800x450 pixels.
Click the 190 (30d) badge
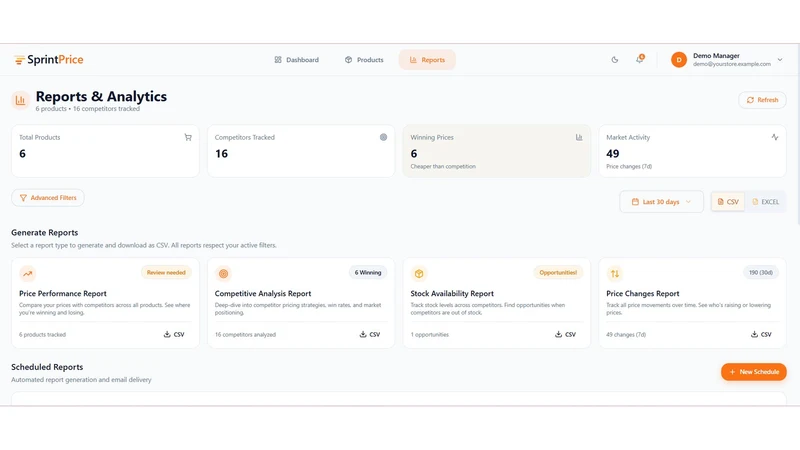761,272
